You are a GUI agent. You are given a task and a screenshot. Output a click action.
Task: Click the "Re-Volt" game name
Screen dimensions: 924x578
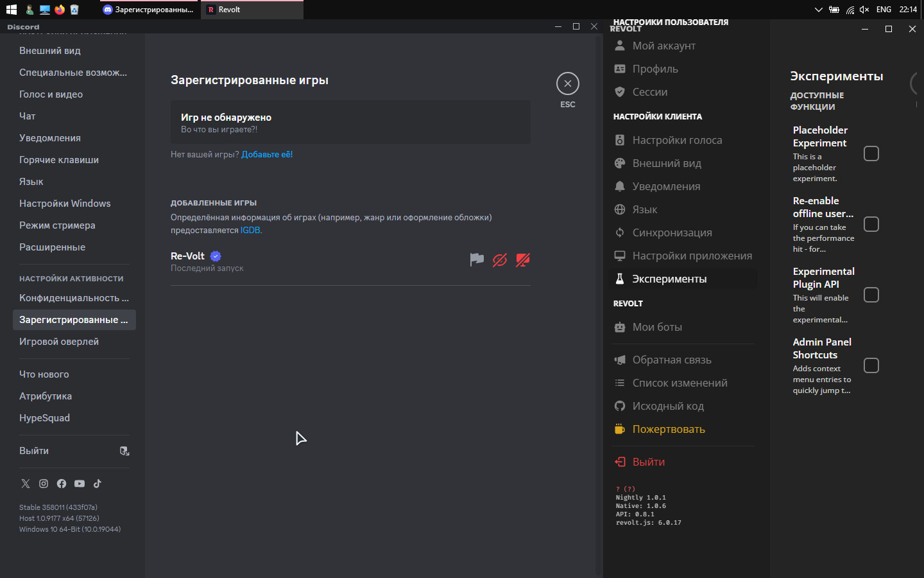click(x=187, y=256)
